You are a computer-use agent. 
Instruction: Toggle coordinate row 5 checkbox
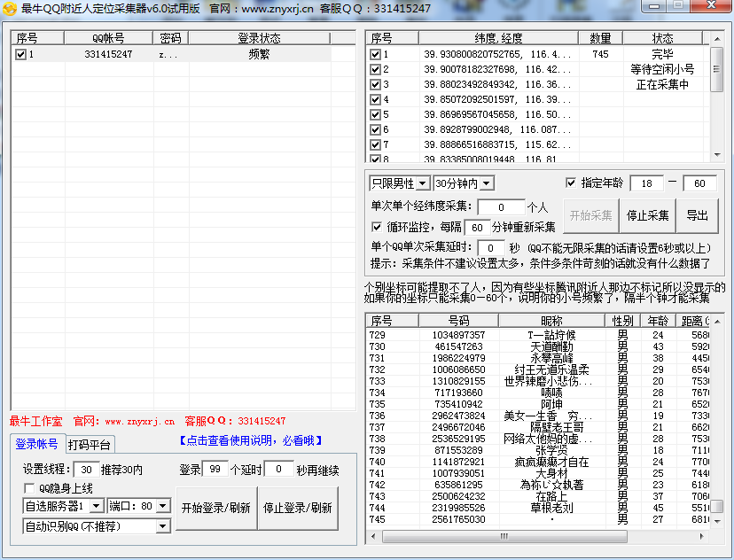pos(376,114)
